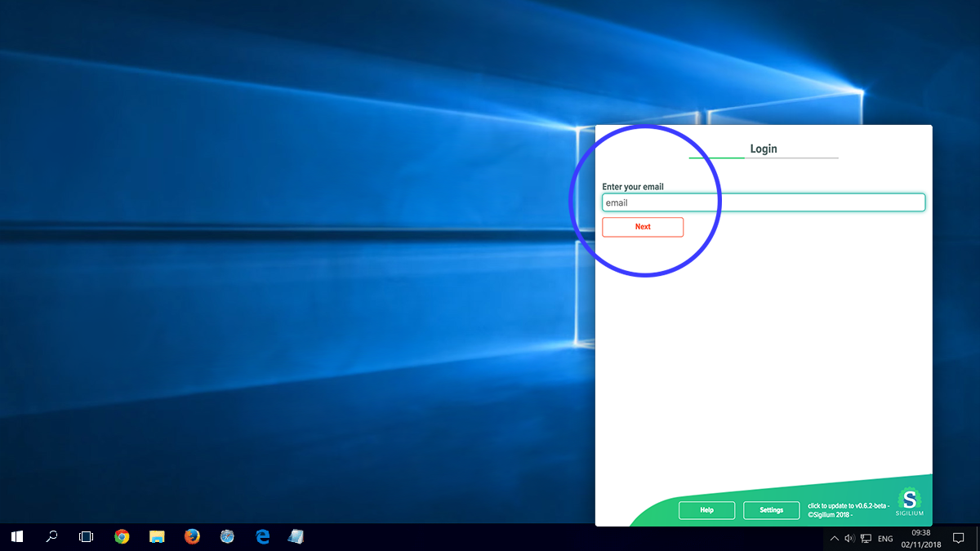Open the volume control in the tray
This screenshot has width=980, height=551.
coord(849,539)
